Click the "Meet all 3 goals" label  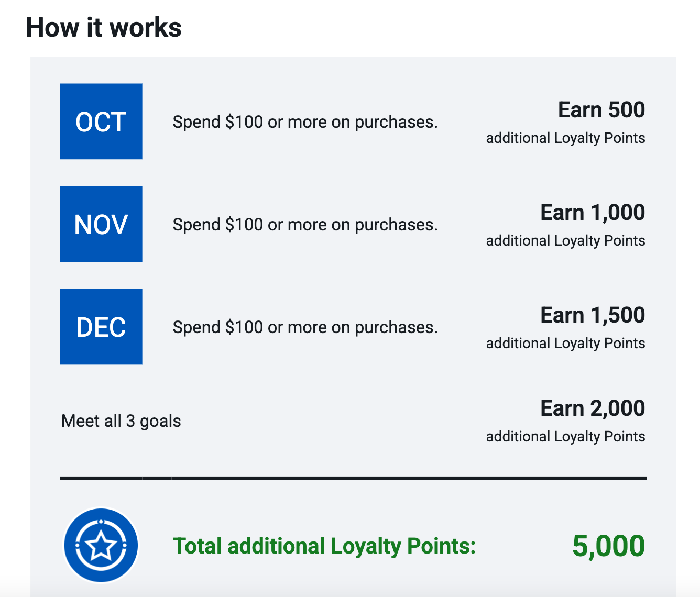click(x=121, y=421)
